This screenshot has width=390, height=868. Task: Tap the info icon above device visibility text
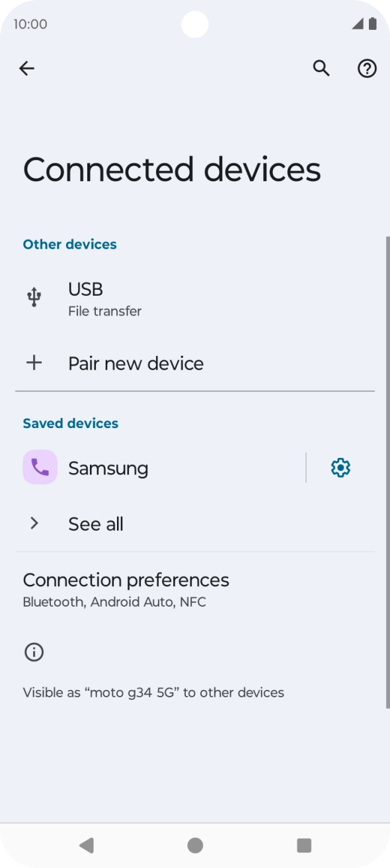pyautogui.click(x=34, y=652)
